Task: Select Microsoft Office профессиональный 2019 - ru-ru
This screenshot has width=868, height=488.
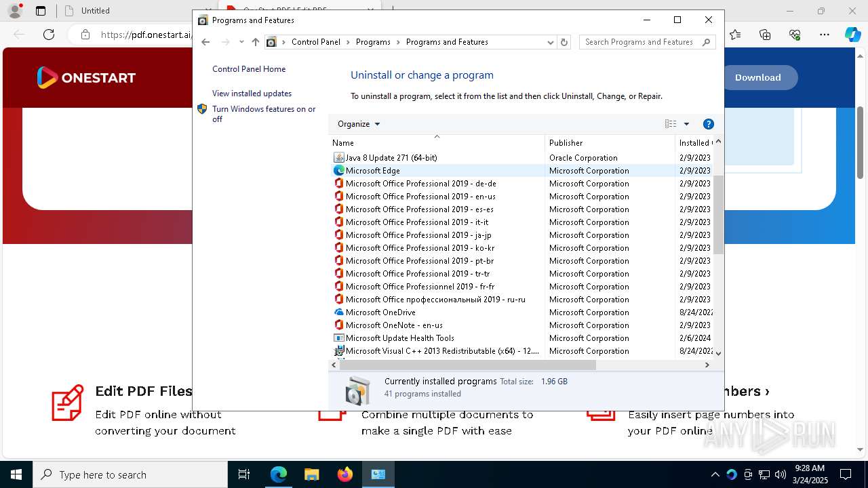Action: pos(435,300)
